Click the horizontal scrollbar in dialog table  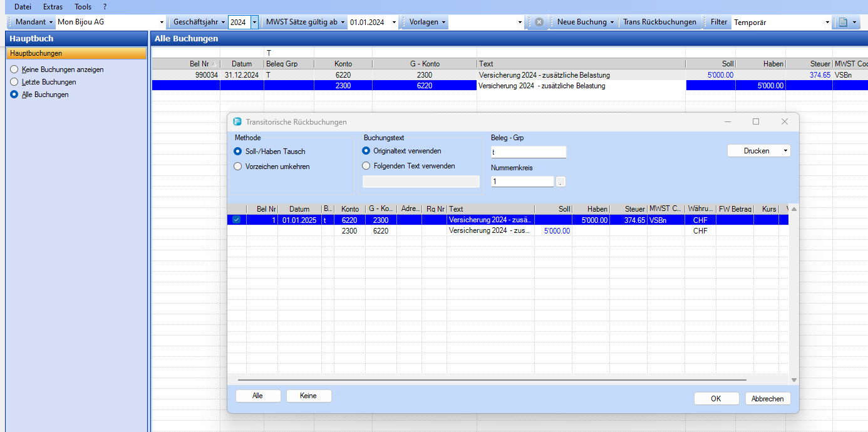(492, 379)
